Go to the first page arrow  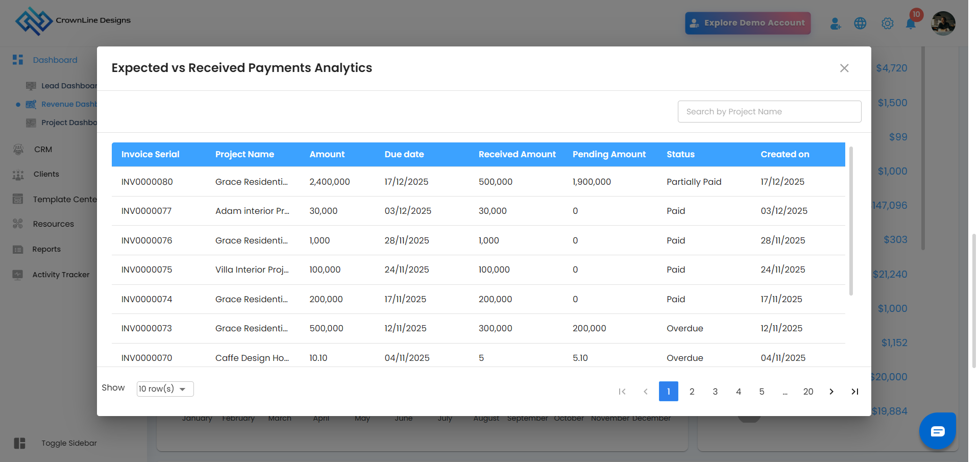coord(622,392)
